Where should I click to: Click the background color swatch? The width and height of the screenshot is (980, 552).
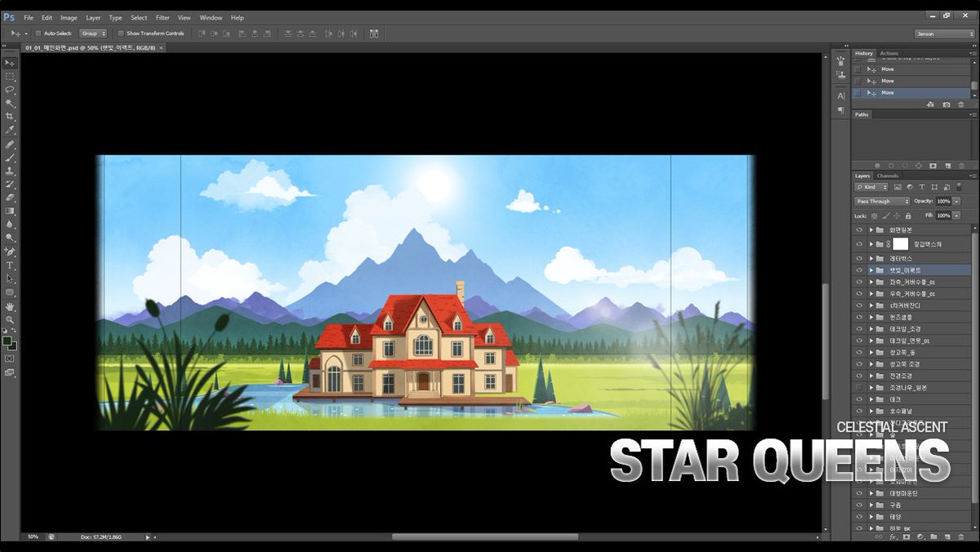pyautogui.click(x=13, y=346)
